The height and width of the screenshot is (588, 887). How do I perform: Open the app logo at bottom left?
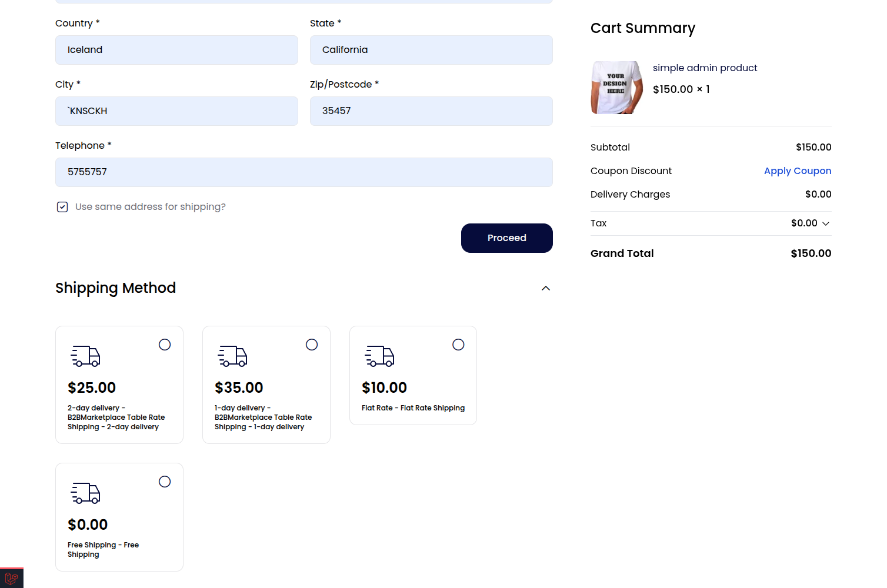point(11,578)
